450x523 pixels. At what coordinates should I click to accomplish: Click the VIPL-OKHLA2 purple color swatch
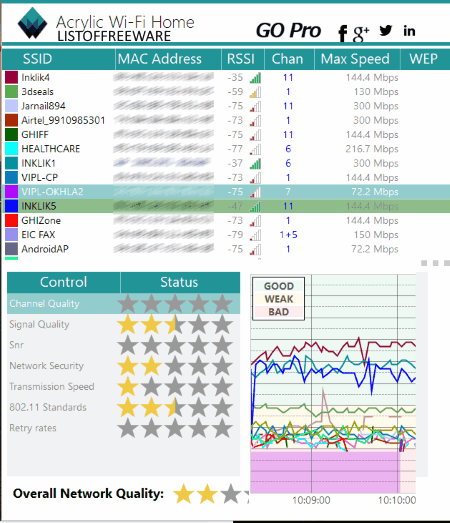pyautogui.click(x=11, y=192)
